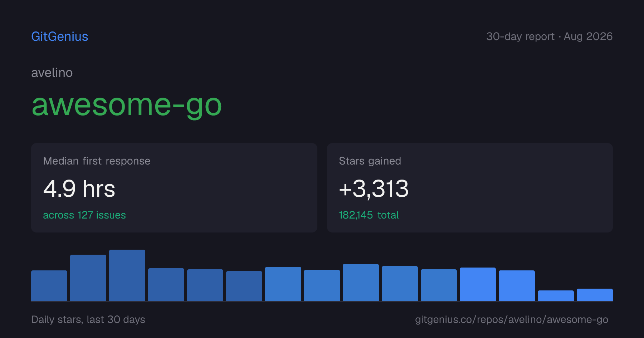The height and width of the screenshot is (338, 644).
Task: Open the Stars gained card
Action: tap(470, 188)
